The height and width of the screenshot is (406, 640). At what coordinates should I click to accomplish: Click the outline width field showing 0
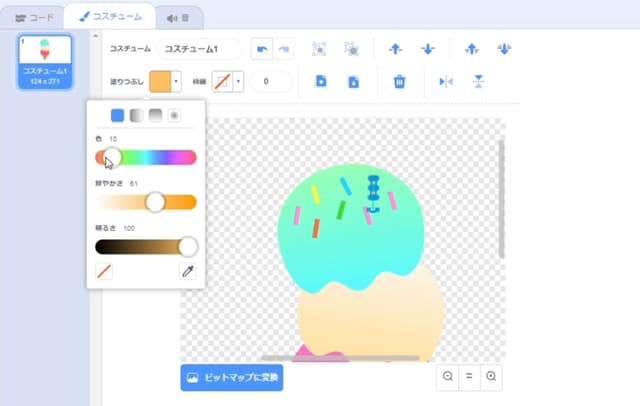(x=271, y=82)
